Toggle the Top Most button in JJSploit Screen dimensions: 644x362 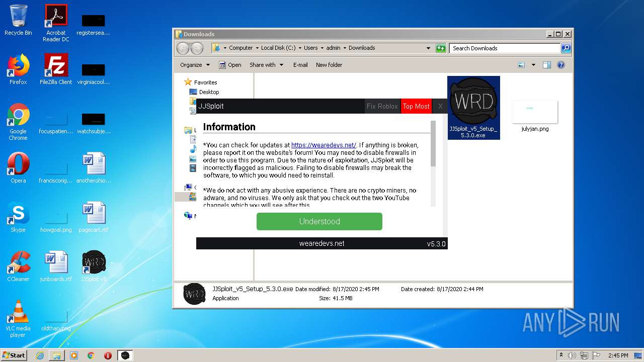416,106
